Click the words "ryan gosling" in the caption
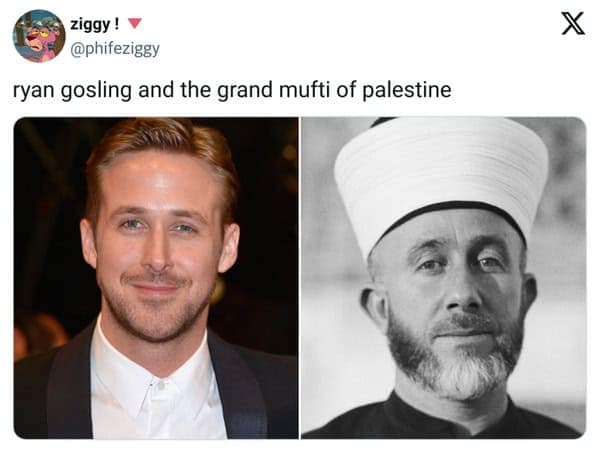The width and height of the screenshot is (599, 451). pos(73,91)
